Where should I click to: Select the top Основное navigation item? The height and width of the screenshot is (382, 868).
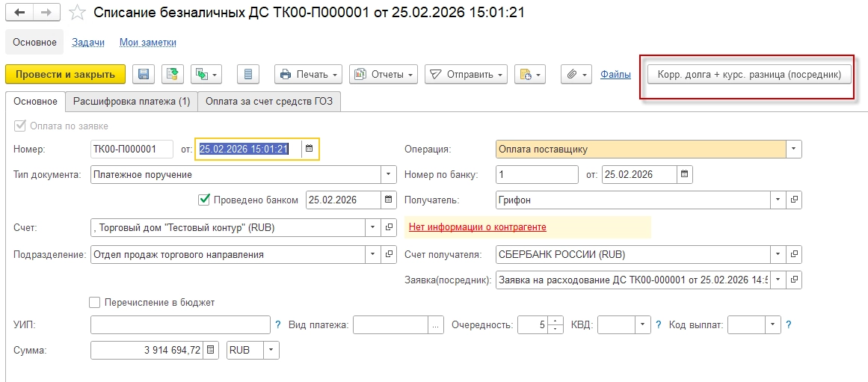pyautogui.click(x=35, y=42)
